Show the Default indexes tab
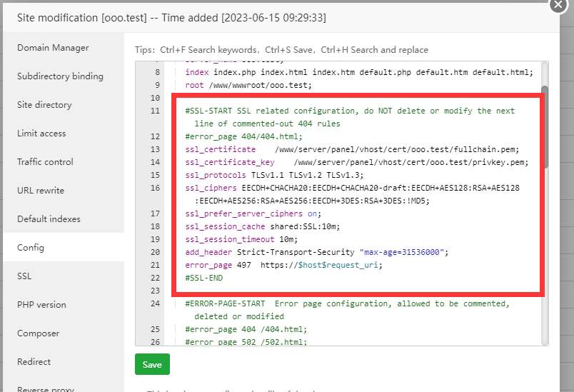574x392 pixels. click(x=49, y=219)
